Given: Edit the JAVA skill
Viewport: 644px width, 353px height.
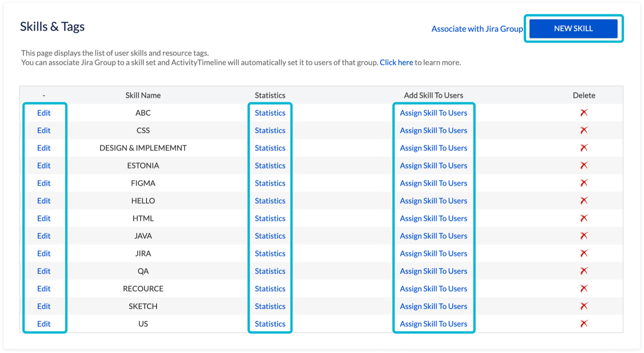Looking at the screenshot, I should point(44,236).
